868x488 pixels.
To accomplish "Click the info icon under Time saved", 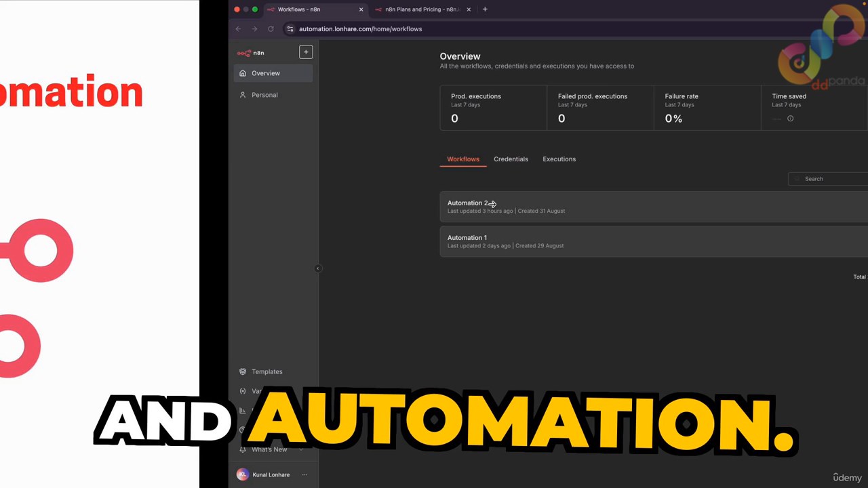I will (790, 119).
